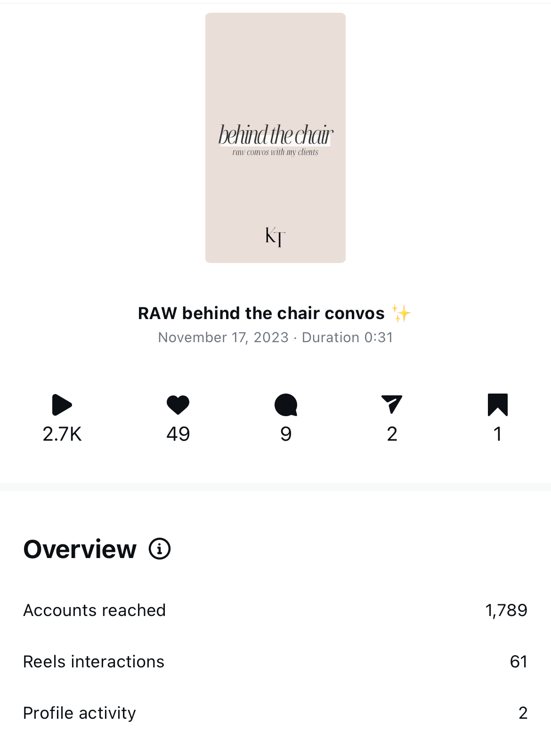This screenshot has width=551, height=756.
Task: Tap the Overview heading
Action: (x=80, y=549)
